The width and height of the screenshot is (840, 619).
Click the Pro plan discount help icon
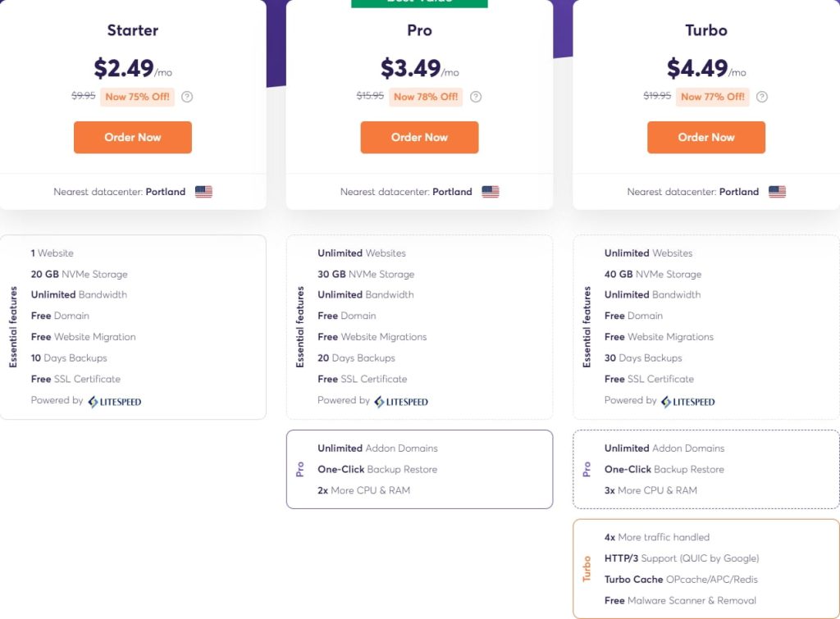click(x=476, y=97)
